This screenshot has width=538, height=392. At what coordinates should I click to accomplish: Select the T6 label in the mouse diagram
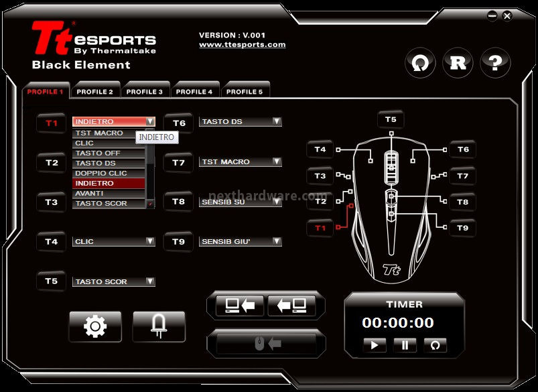(463, 149)
